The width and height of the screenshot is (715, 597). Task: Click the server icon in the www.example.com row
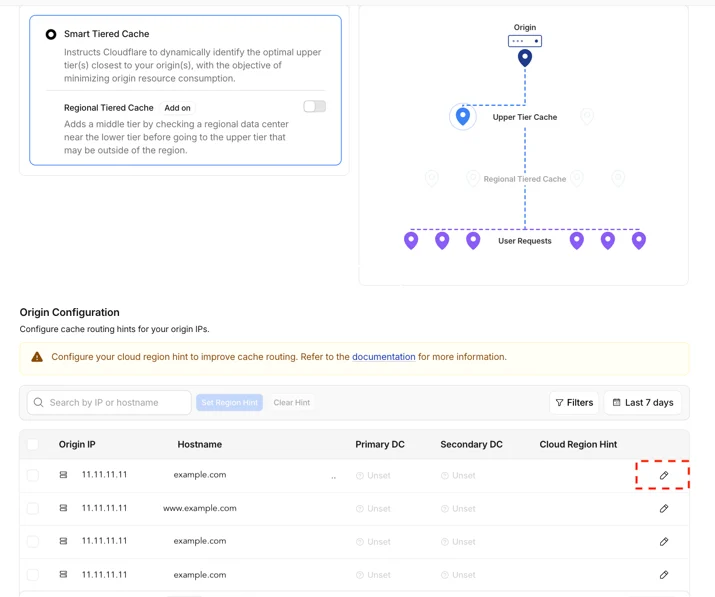click(x=63, y=508)
